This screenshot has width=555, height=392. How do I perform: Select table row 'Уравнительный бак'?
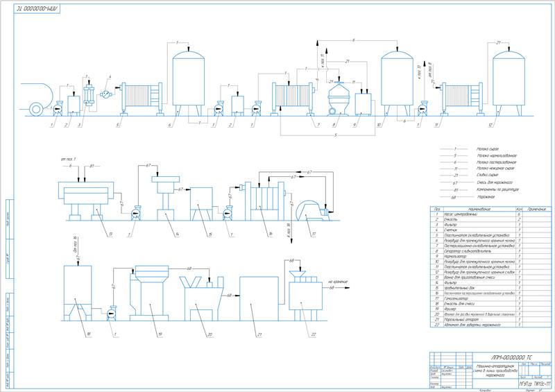click(490, 288)
